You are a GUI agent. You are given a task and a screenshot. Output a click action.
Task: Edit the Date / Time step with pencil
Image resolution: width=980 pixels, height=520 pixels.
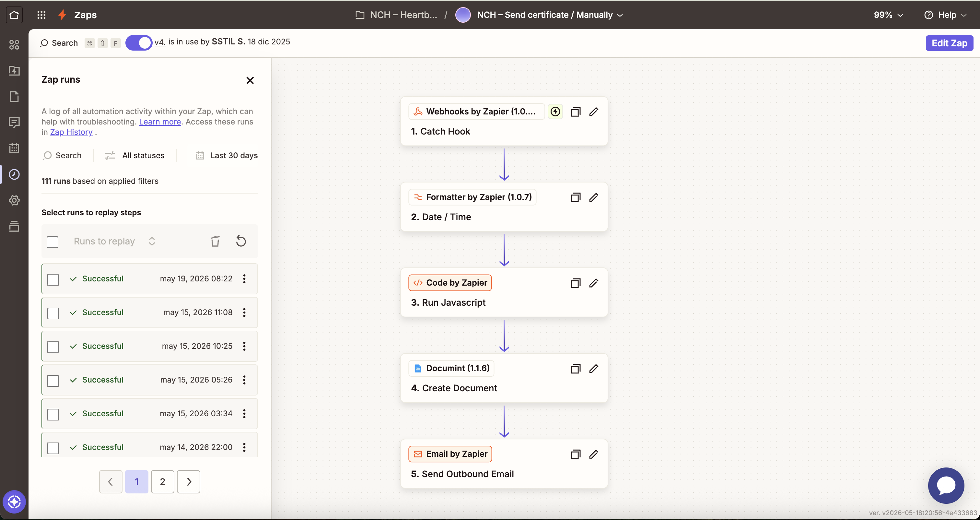coord(593,197)
